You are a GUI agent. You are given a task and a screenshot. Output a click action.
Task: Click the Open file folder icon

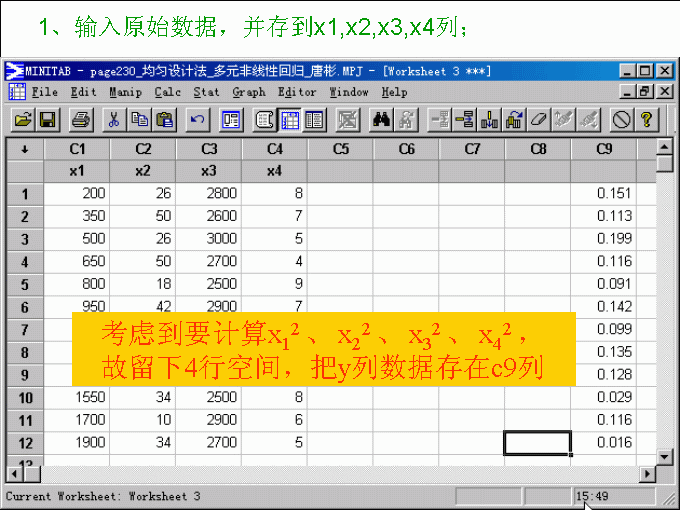[22, 120]
